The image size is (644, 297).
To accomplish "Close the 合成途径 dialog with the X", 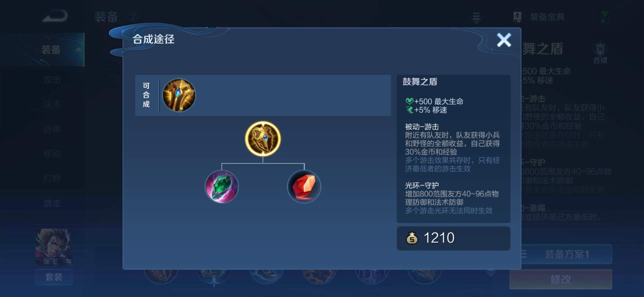I will [504, 40].
